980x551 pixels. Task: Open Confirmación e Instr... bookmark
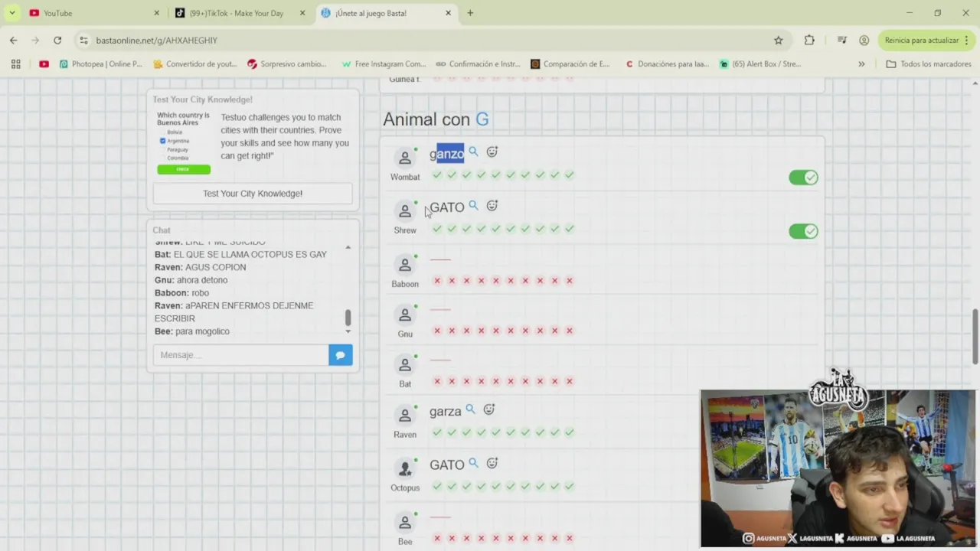pos(478,64)
